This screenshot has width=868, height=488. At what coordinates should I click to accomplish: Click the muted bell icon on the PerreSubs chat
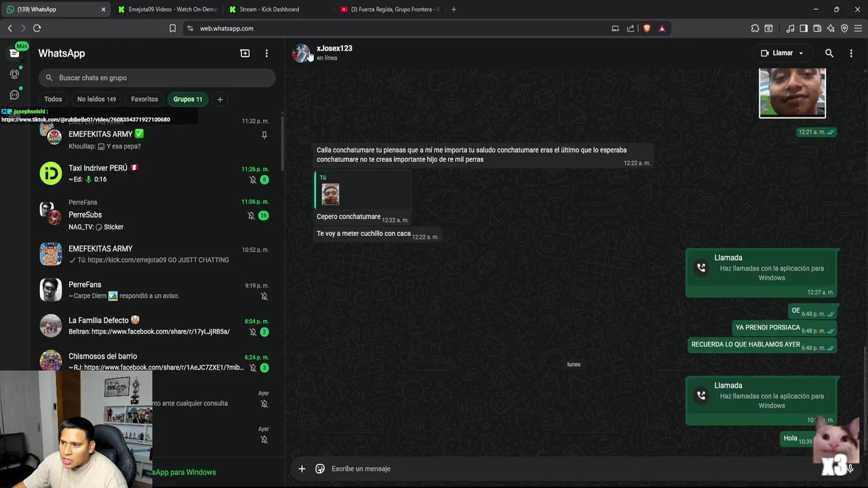coord(251,216)
